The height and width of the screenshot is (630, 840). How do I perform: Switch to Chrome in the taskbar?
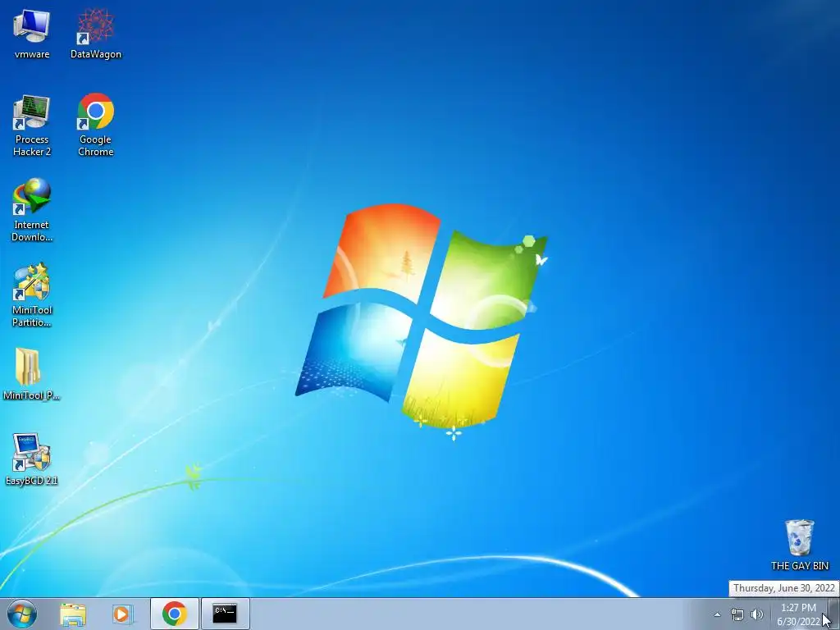coord(175,614)
